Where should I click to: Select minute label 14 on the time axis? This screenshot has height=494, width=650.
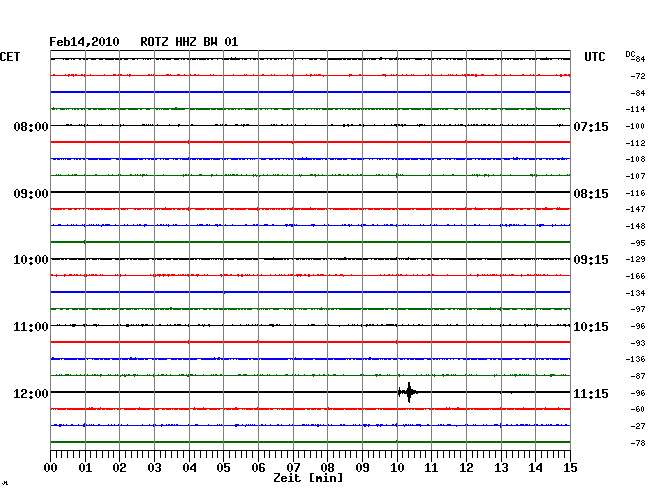coord(535,468)
